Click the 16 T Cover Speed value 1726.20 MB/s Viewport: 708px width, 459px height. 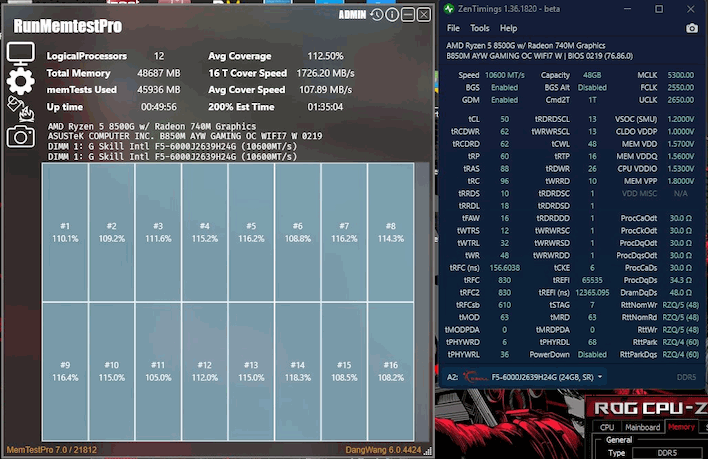tap(325, 73)
